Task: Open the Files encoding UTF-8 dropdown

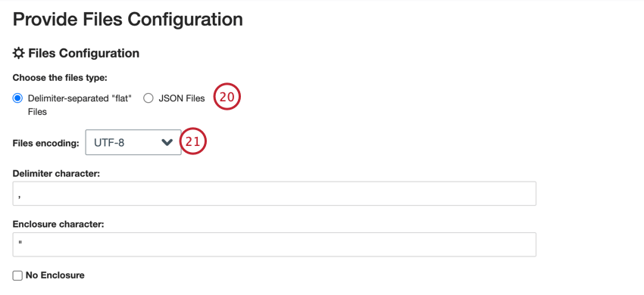Action: click(x=133, y=142)
